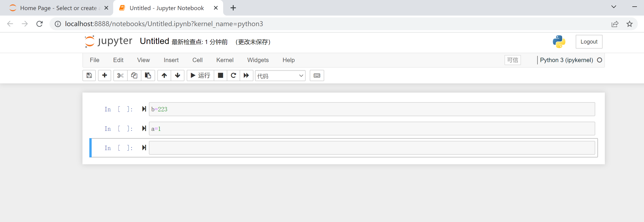Close the Untitled Jupyter Notebook tab
This screenshot has width=644, height=222.
coord(216,8)
